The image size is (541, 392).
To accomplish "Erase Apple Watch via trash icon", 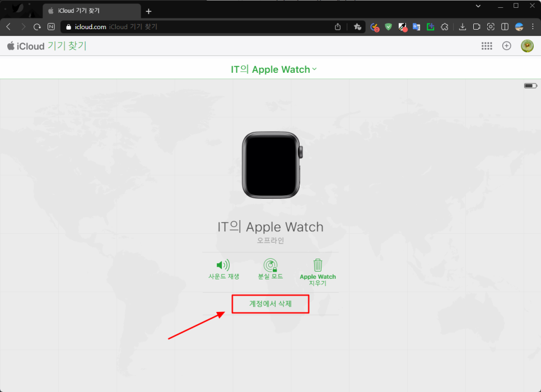I will 318,273.
